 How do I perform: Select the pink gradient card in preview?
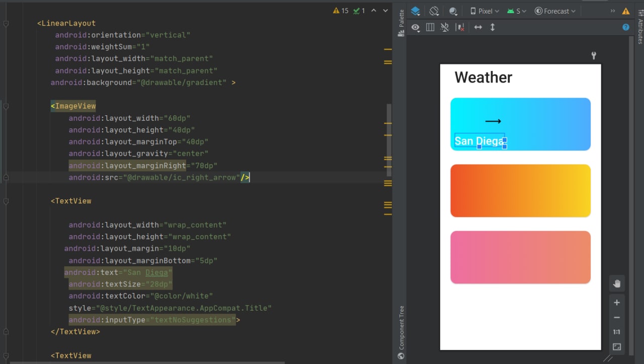[521, 257]
